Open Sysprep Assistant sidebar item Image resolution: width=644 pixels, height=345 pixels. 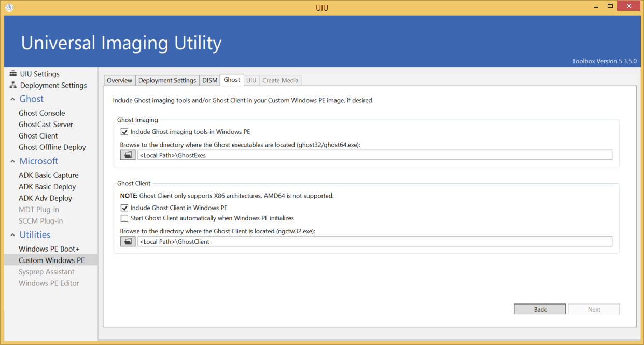click(x=47, y=271)
